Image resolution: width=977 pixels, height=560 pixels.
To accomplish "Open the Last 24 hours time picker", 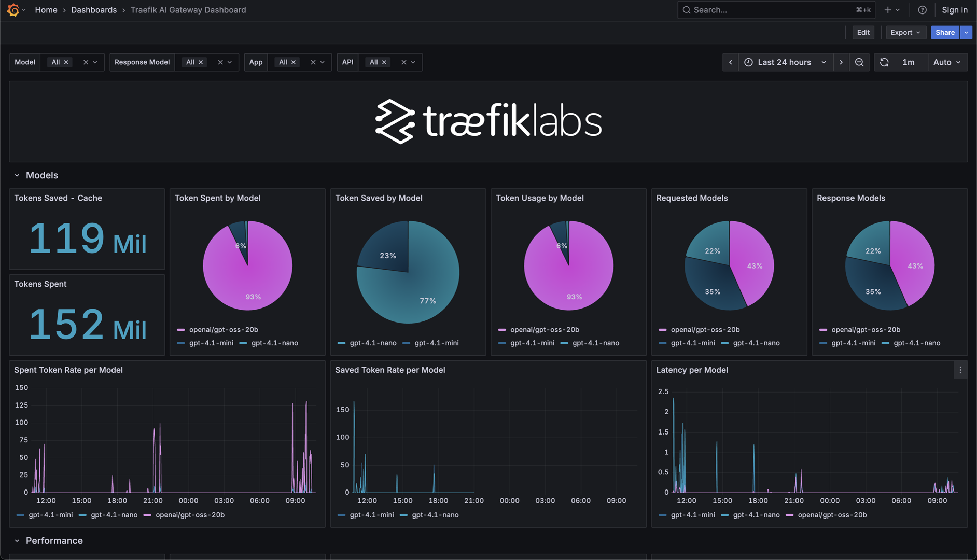I will tap(785, 62).
